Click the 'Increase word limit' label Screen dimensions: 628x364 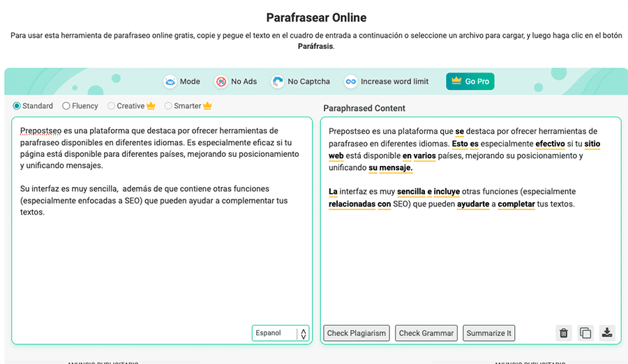394,82
